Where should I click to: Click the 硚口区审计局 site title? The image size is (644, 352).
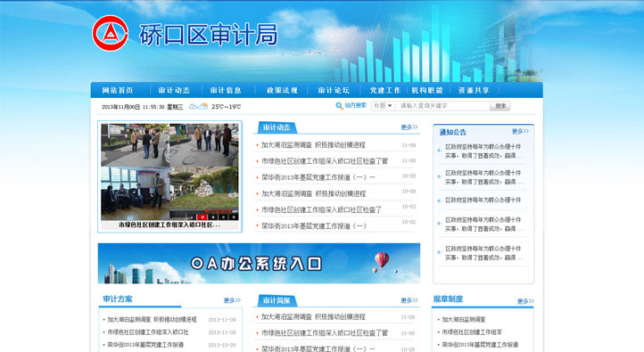tap(209, 35)
